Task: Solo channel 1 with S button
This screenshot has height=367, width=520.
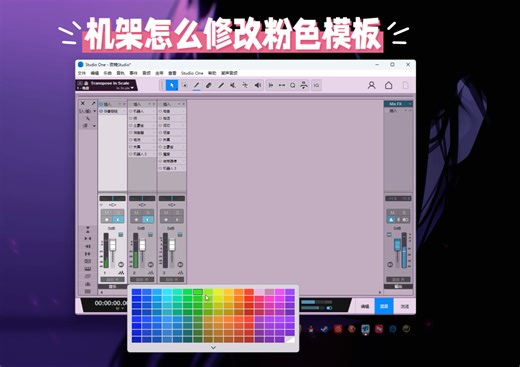Action: [x=118, y=213]
